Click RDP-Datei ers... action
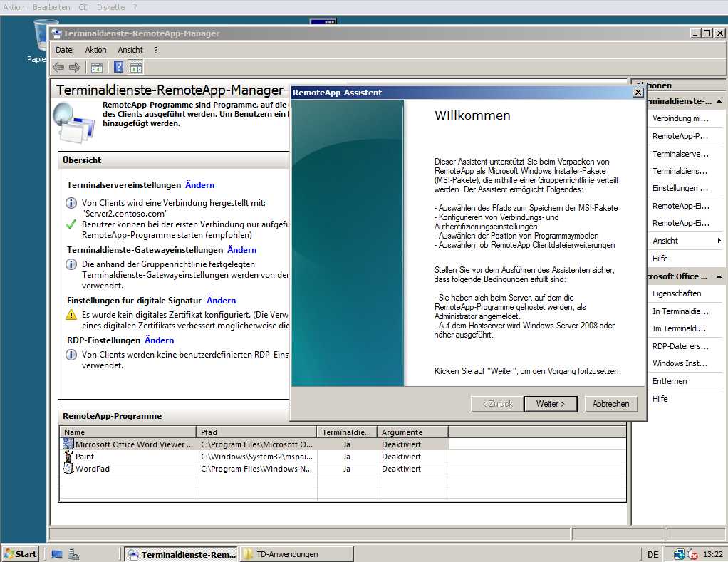 pos(681,346)
